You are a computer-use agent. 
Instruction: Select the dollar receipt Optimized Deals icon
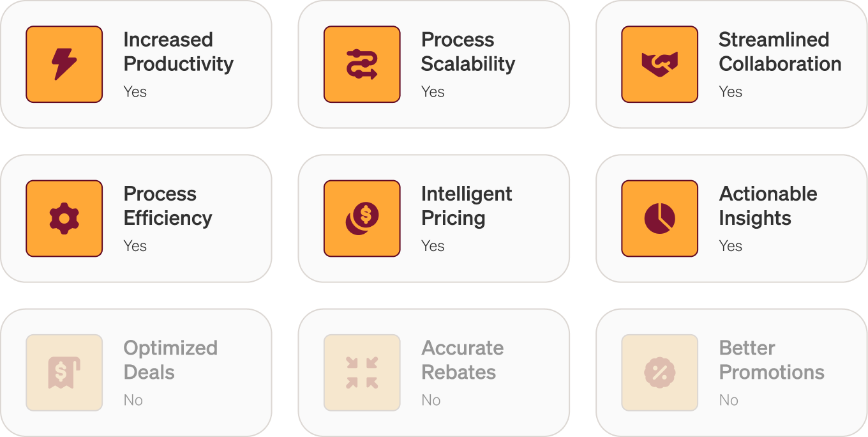click(63, 373)
